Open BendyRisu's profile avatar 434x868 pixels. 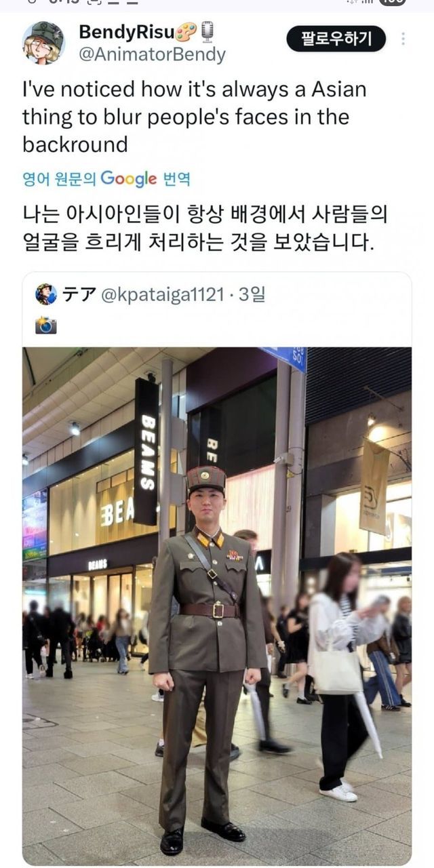tap(44, 42)
